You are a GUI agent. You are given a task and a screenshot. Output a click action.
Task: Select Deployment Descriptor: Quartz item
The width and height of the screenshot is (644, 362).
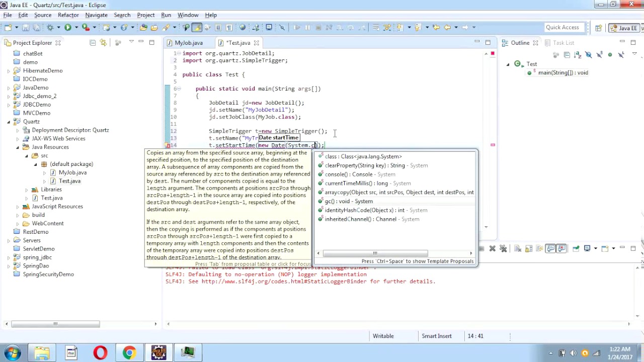coord(70,130)
